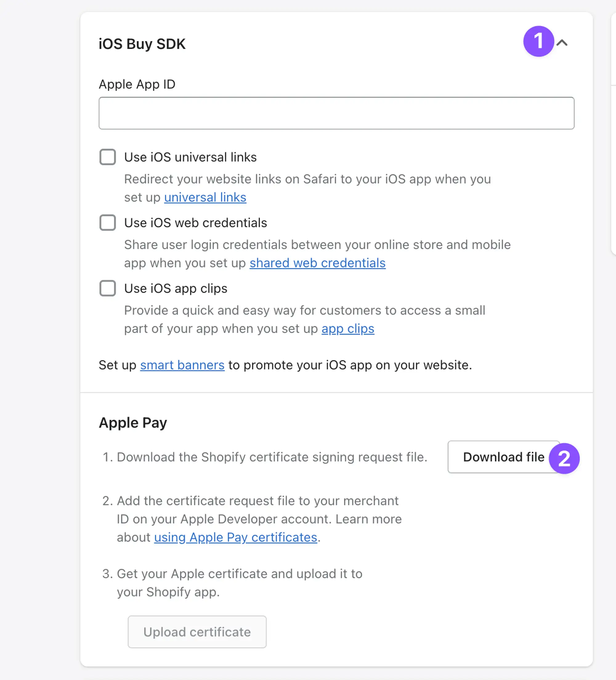This screenshot has width=616, height=680.
Task: Click the purple step 2 badge
Action: click(564, 458)
